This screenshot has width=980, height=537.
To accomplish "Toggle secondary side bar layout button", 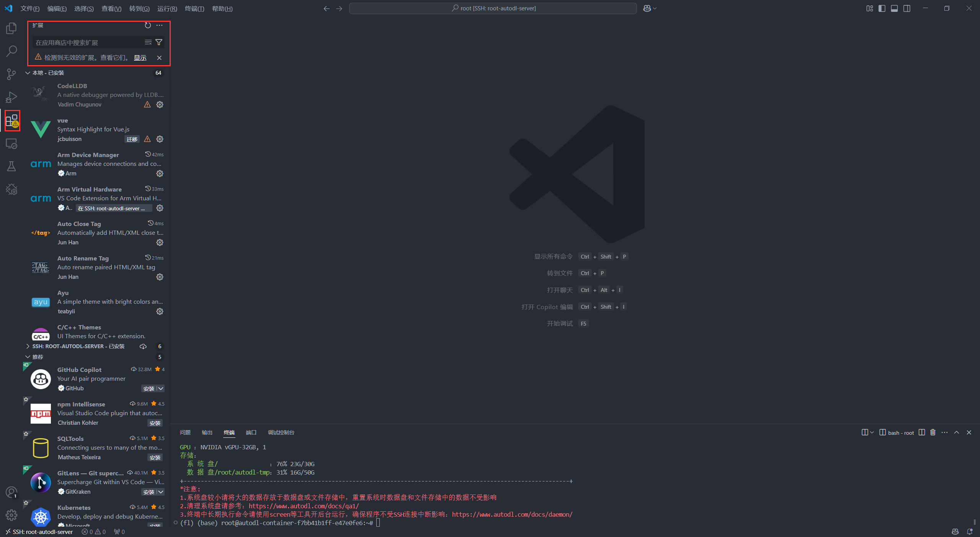I will coord(907,8).
